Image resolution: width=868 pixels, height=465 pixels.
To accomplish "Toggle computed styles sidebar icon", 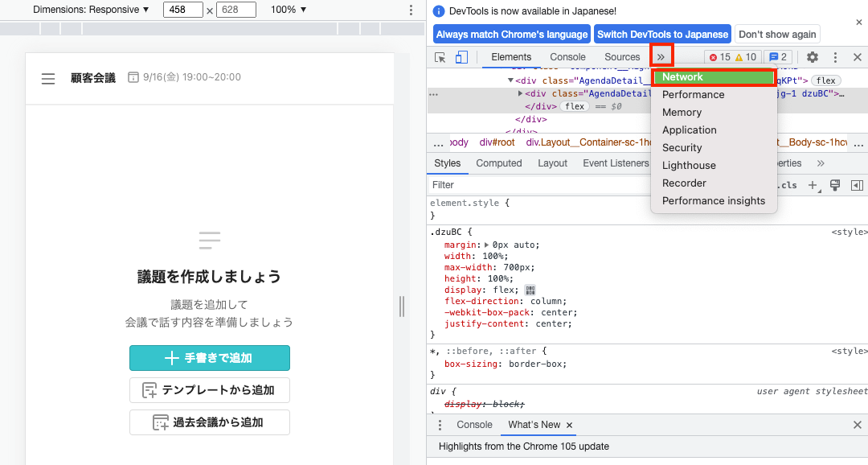I will [857, 185].
